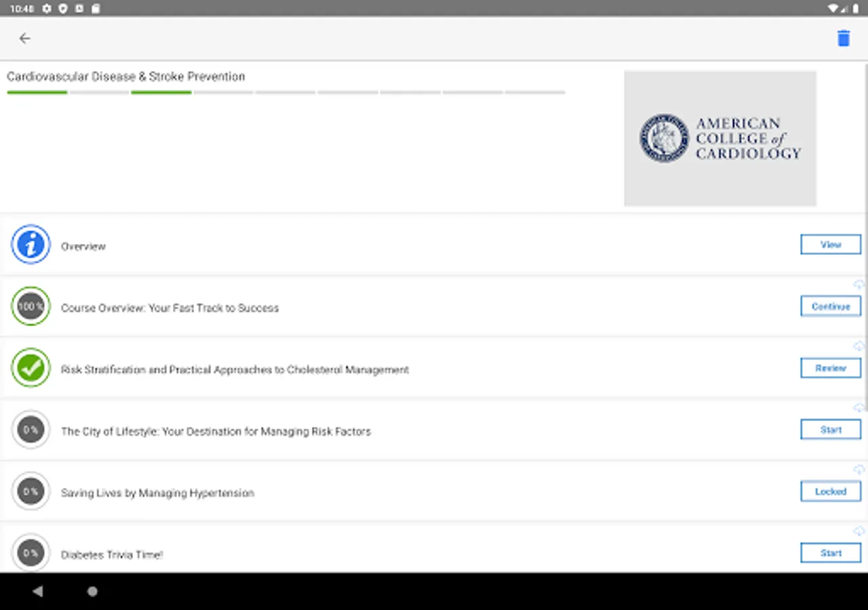The image size is (868, 610).
Task: Click 'Course Overview: Your Fast Track to Success' text
Action: point(170,308)
